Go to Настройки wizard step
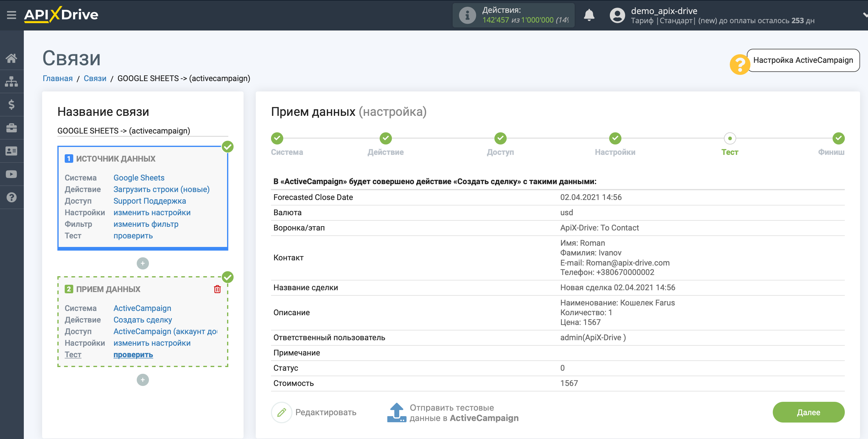Viewport: 868px width, 439px height. (615, 138)
